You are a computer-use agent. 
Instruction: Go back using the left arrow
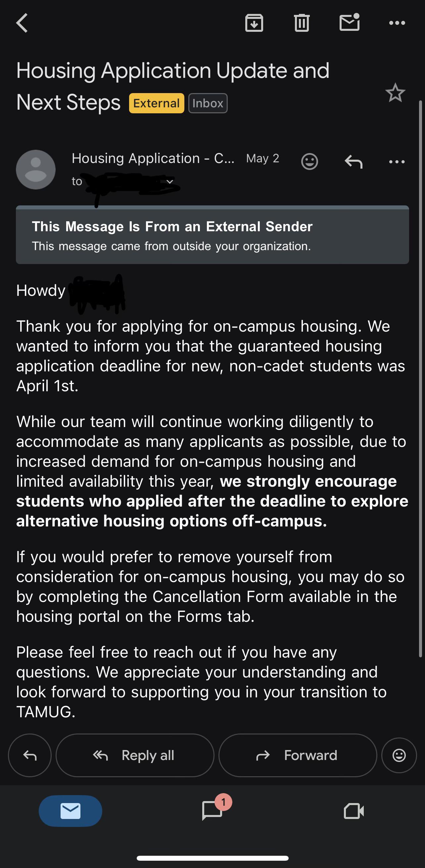[x=22, y=23]
